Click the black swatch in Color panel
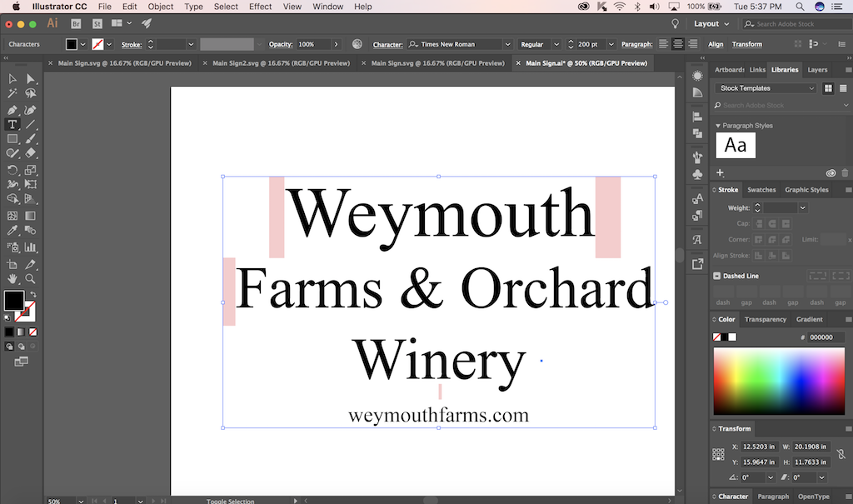Viewport: 853px width, 504px height. pyautogui.click(x=725, y=337)
